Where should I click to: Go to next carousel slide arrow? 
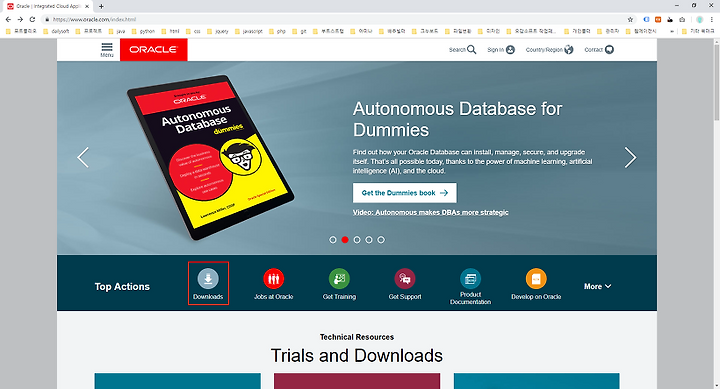click(x=630, y=158)
